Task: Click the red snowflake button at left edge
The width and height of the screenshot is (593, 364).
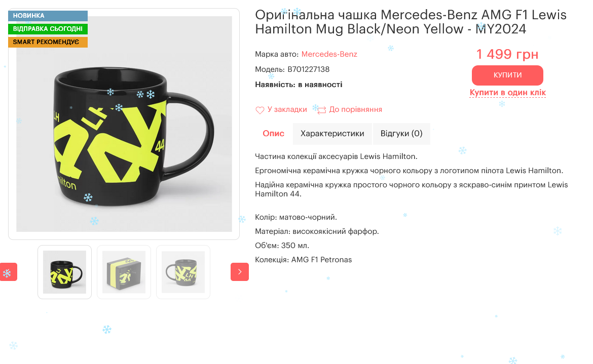Action: point(8,272)
